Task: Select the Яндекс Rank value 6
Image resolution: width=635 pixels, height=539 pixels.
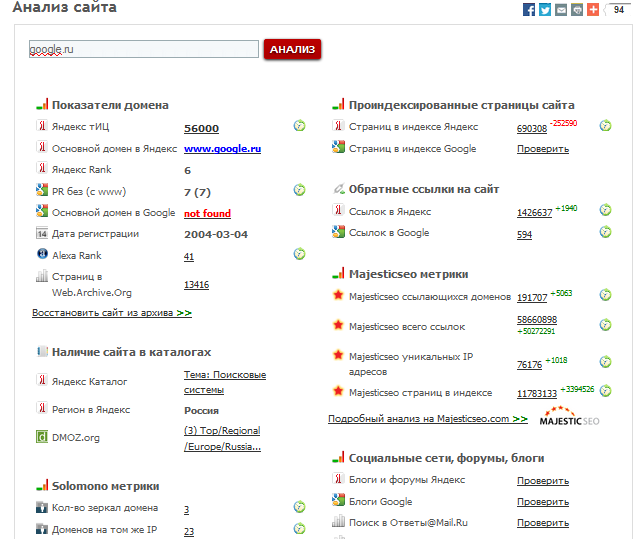Action: click(x=187, y=170)
